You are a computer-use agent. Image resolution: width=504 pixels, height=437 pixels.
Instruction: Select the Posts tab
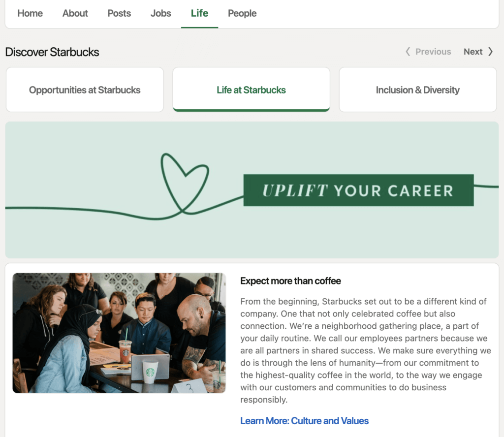[x=119, y=13]
